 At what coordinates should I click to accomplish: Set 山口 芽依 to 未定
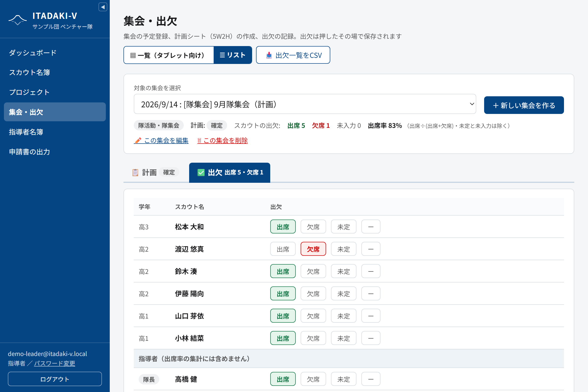pos(343,316)
